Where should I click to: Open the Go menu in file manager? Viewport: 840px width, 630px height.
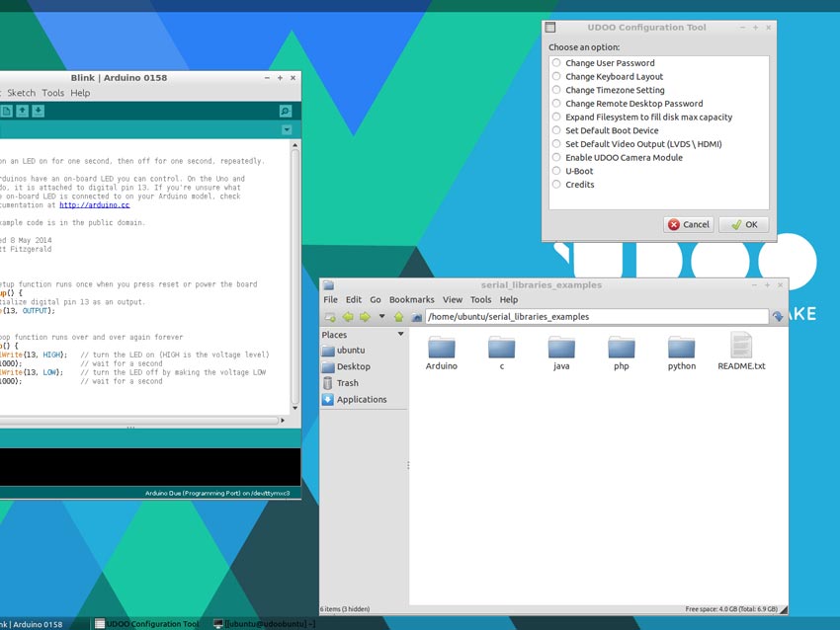point(376,300)
